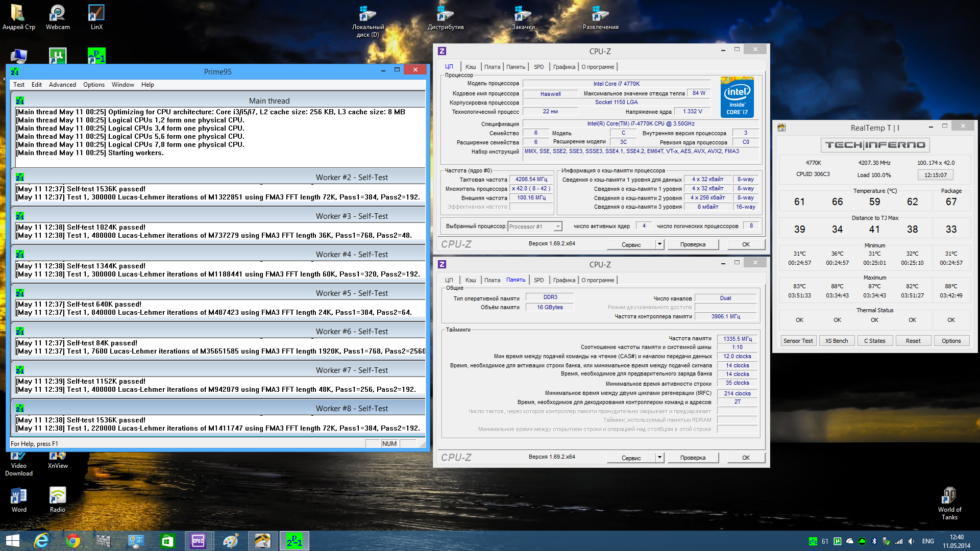Switch to the Кэш tab in lower CPU-Z

click(471, 280)
